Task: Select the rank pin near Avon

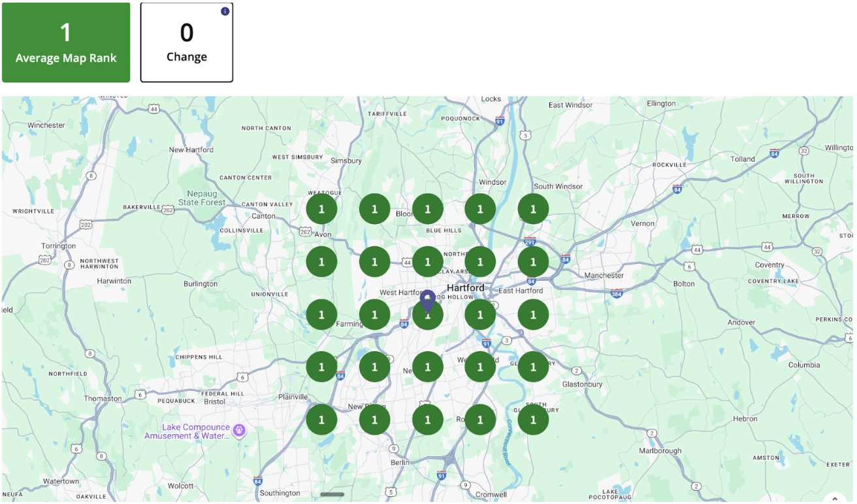Action: click(x=321, y=261)
